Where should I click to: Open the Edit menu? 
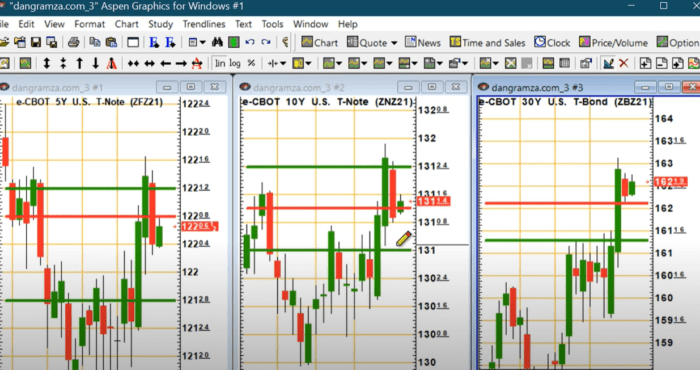26,24
